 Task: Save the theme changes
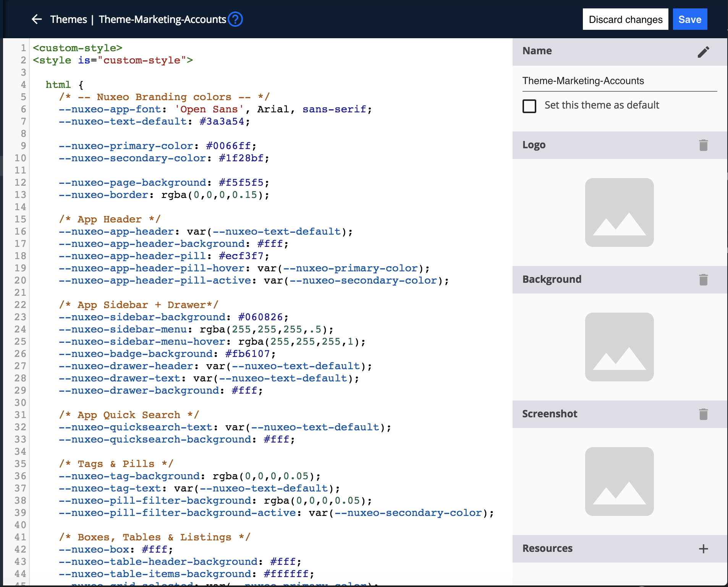[689, 19]
